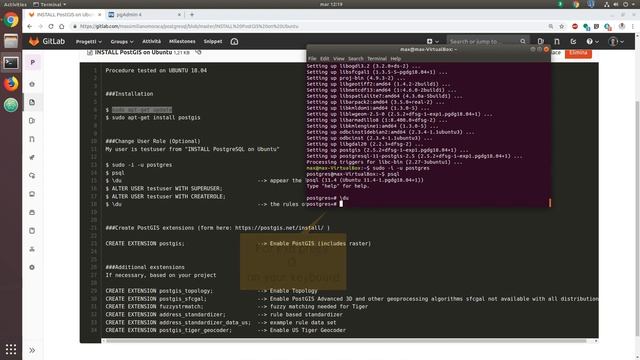Launch Chrome from the Ubuntu dock

[x=11, y=20]
